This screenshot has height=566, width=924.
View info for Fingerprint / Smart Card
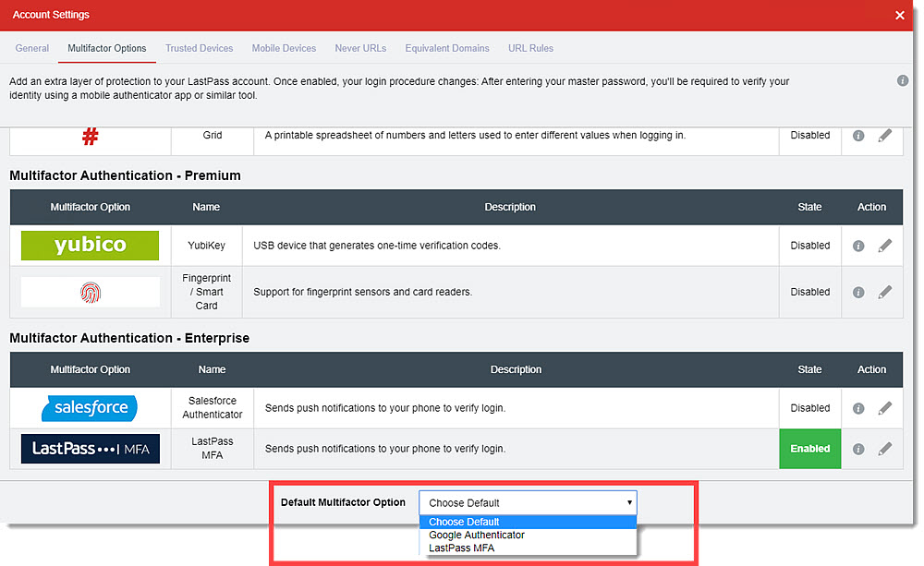coord(858,292)
